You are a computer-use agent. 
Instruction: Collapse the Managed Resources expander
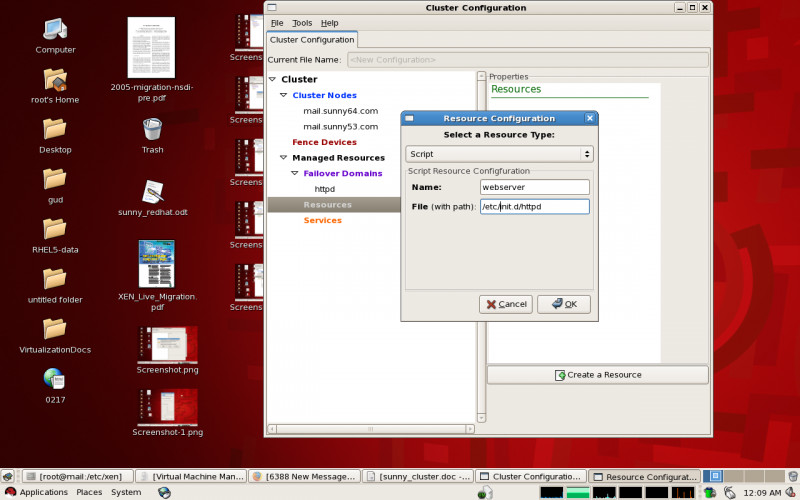284,158
